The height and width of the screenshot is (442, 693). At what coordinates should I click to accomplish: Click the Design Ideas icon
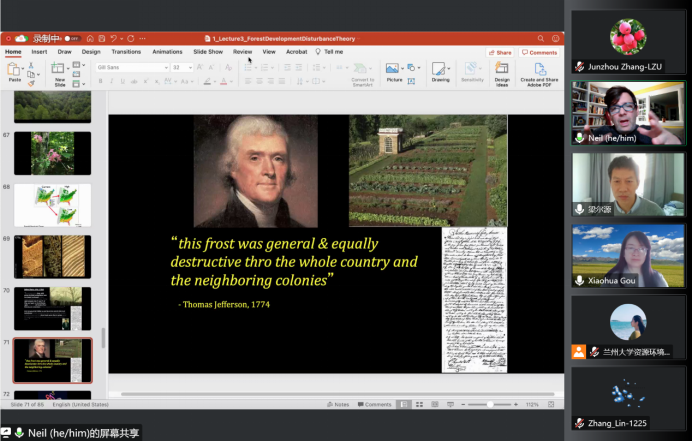tap(502, 68)
